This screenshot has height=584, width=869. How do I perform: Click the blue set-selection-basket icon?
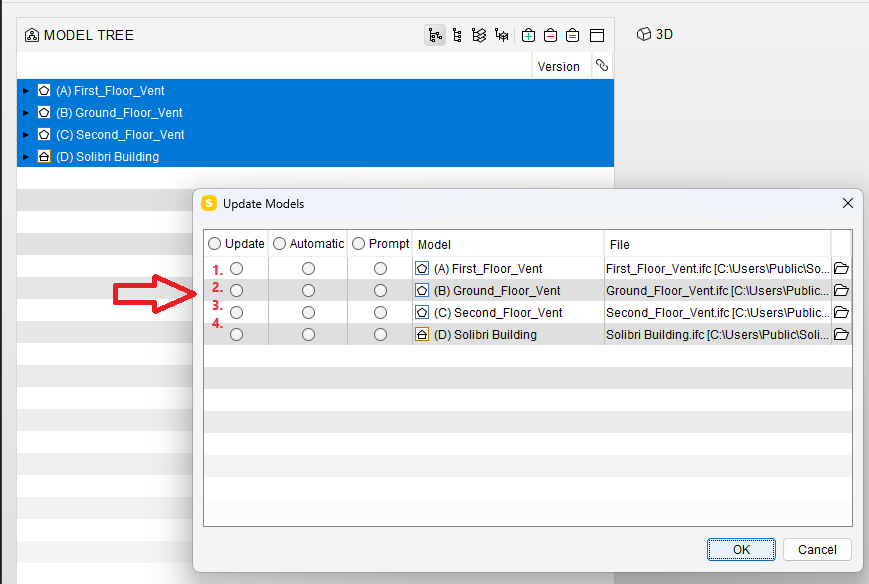tap(572, 35)
